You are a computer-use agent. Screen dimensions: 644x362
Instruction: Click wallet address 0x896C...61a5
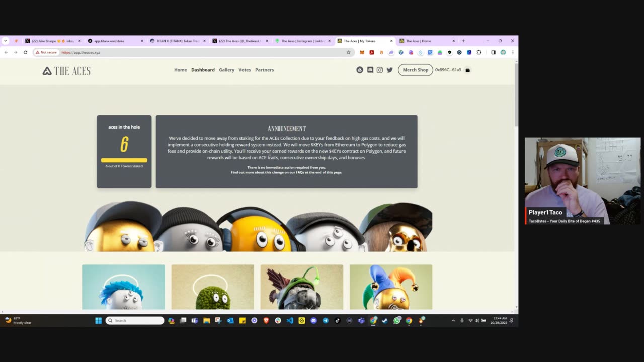click(x=448, y=70)
